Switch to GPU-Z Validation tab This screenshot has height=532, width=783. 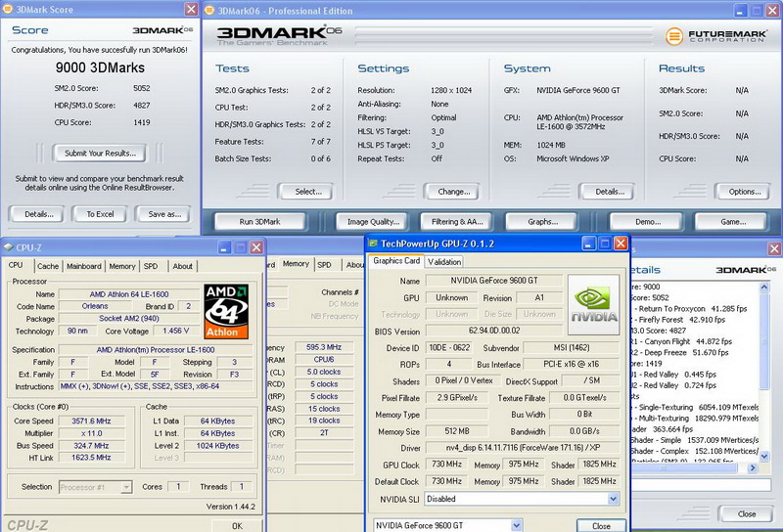[x=444, y=261]
